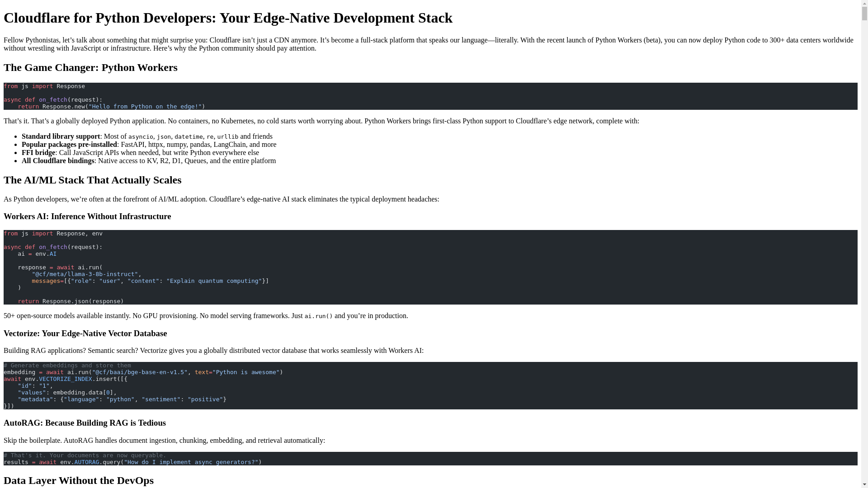The height and width of the screenshot is (488, 868).
Task: Click inline code 'datetime' in the bullet list
Action: click(x=189, y=137)
